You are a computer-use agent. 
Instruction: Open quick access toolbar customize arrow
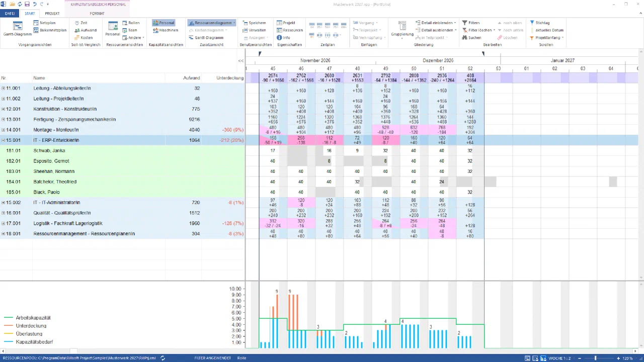pos(47,4)
